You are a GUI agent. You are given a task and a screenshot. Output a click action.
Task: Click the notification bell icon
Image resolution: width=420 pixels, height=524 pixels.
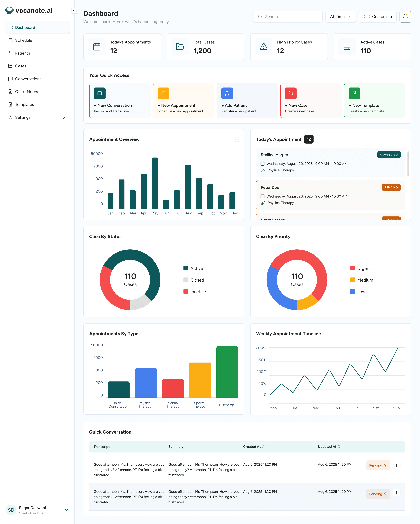tap(405, 17)
